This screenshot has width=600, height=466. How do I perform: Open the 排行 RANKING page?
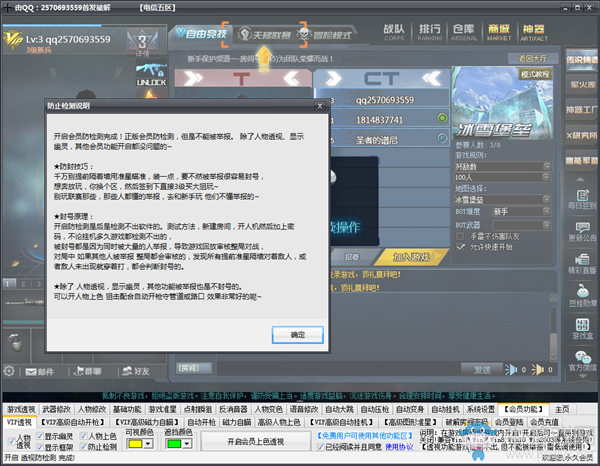coord(429,32)
